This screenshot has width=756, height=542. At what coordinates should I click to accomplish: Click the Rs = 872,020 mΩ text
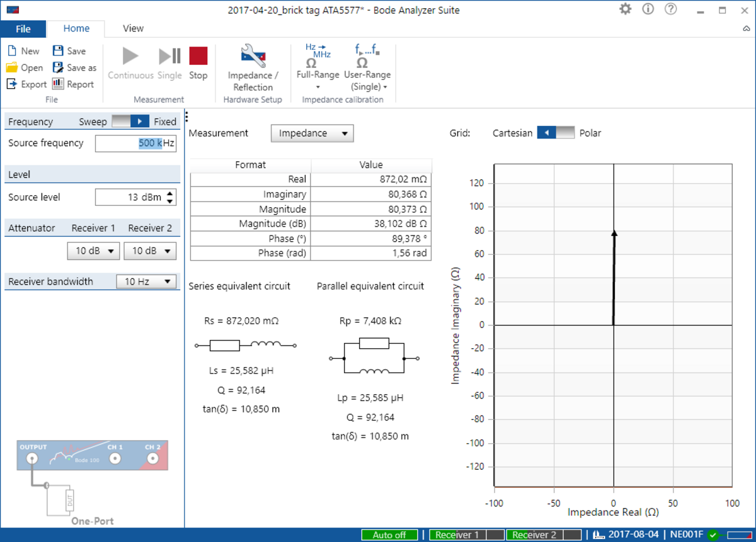click(241, 321)
